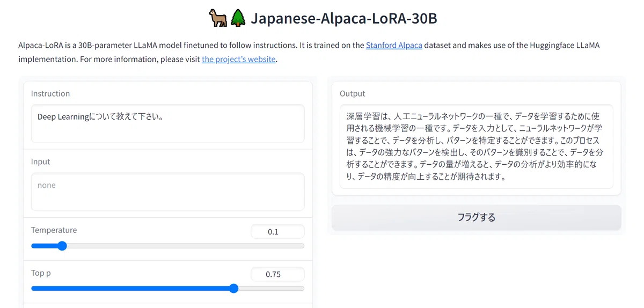
Task: Click inside the Output text area
Action: [x=476, y=146]
